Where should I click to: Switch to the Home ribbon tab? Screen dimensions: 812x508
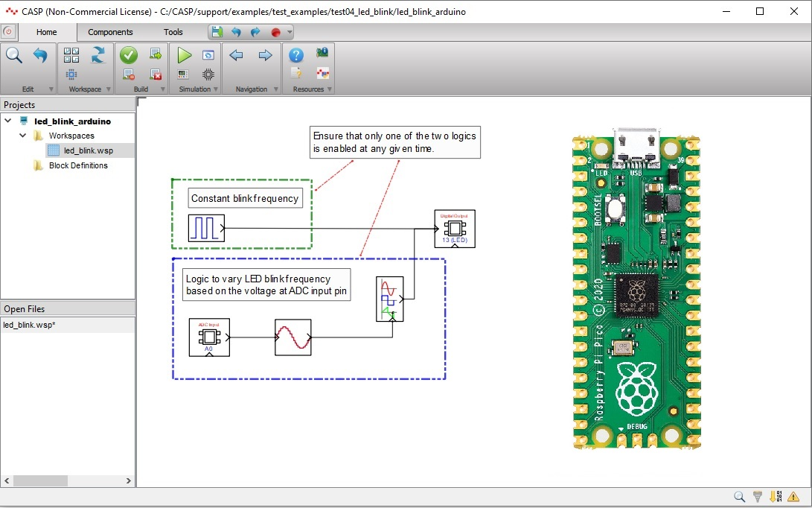(x=47, y=32)
